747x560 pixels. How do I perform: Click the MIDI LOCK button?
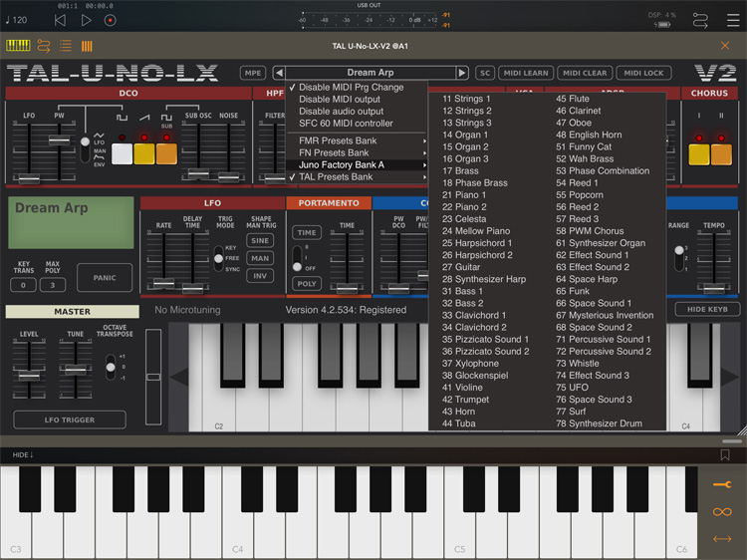(643, 73)
